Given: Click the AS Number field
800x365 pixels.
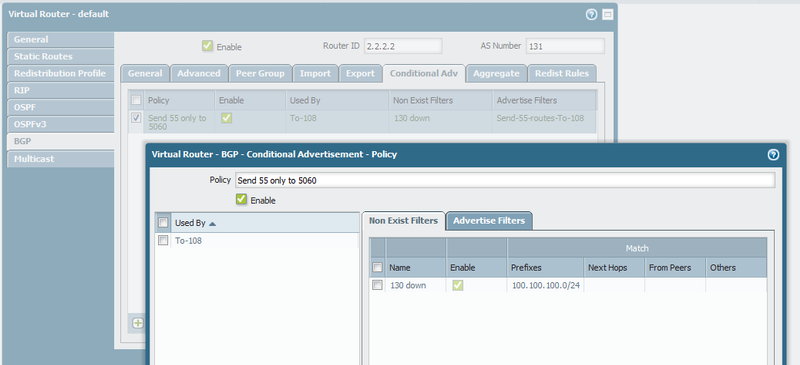Looking at the screenshot, I should 565,46.
